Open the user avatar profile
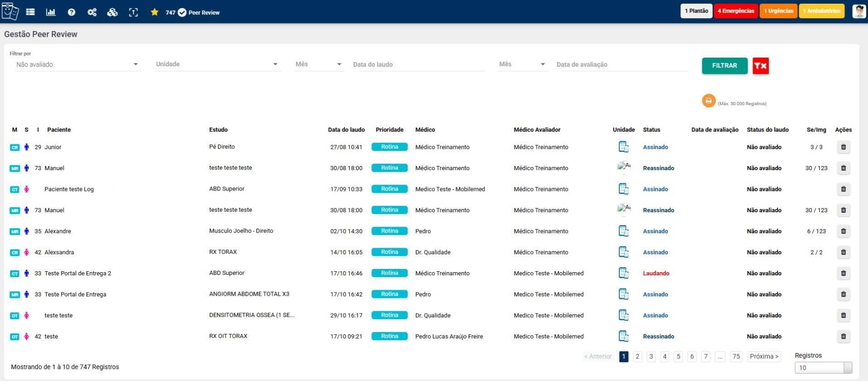The image size is (868, 381). click(x=859, y=11)
